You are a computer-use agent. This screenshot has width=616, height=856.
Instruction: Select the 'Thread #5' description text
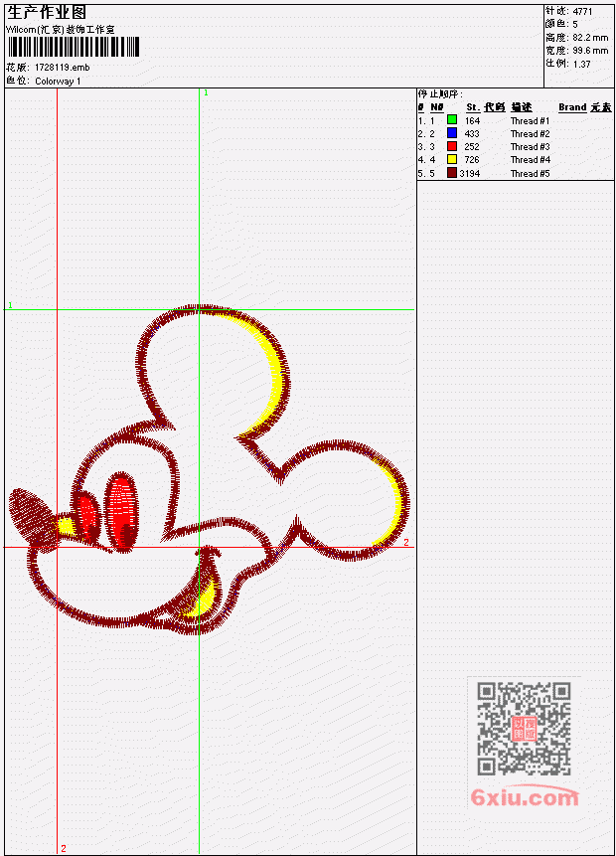pyautogui.click(x=530, y=174)
